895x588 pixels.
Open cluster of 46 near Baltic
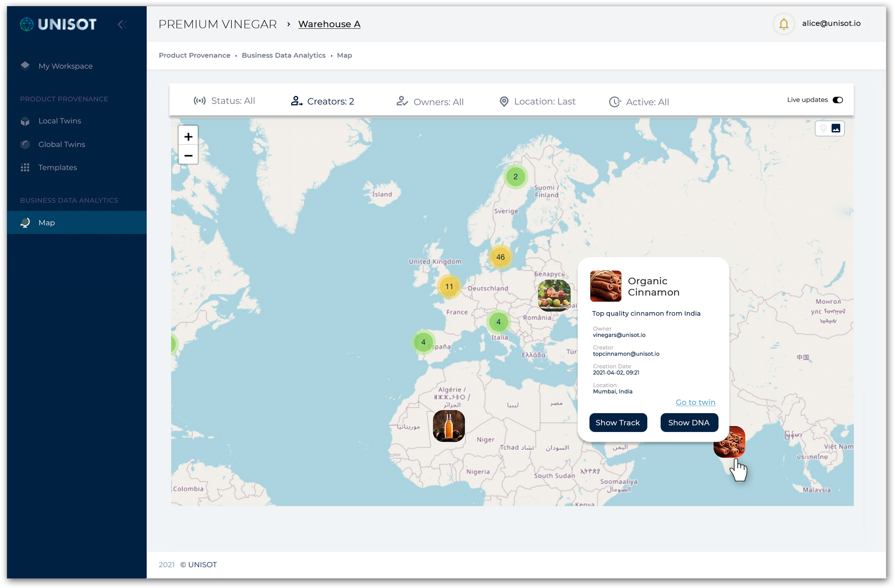tap(500, 257)
